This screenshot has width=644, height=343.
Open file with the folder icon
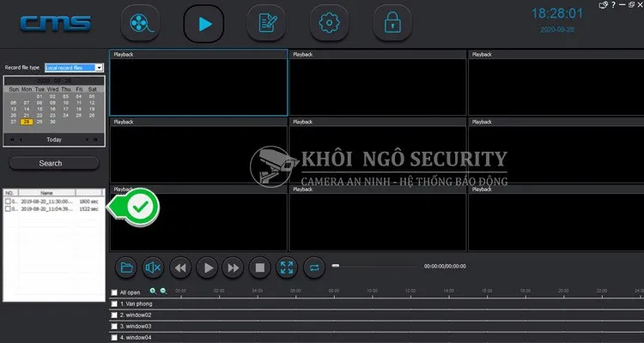click(126, 268)
